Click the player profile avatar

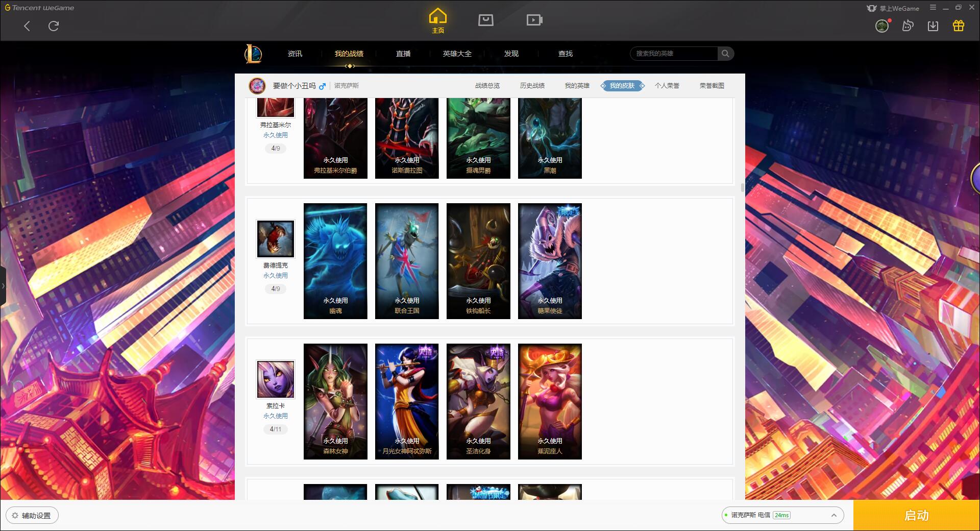coord(257,86)
